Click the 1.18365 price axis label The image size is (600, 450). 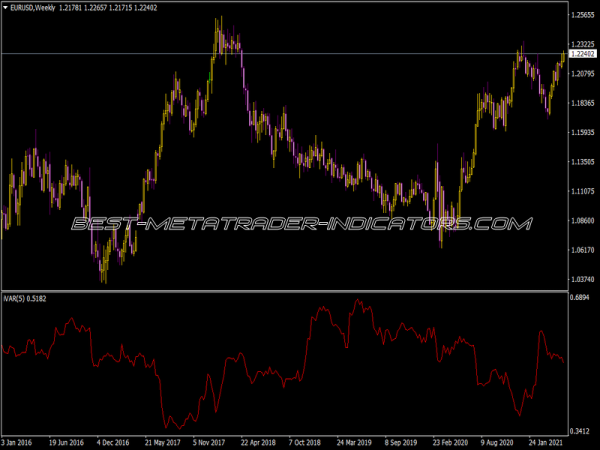pyautogui.click(x=582, y=103)
